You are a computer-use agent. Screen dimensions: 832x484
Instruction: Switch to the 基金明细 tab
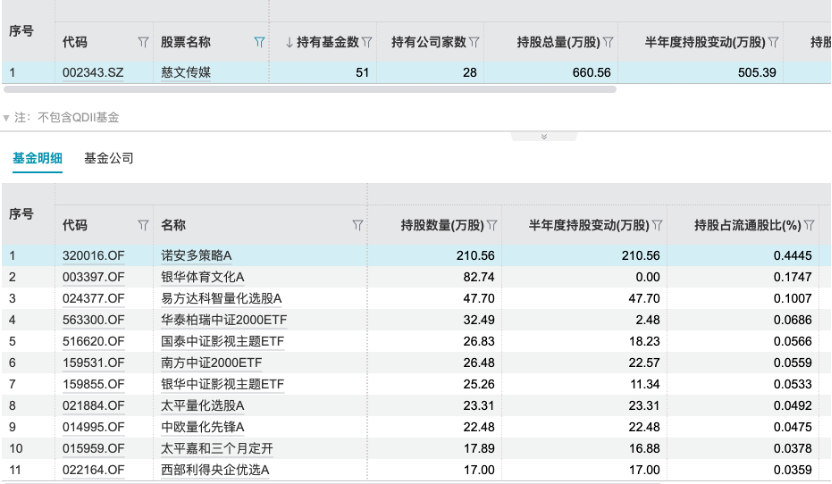tap(37, 158)
